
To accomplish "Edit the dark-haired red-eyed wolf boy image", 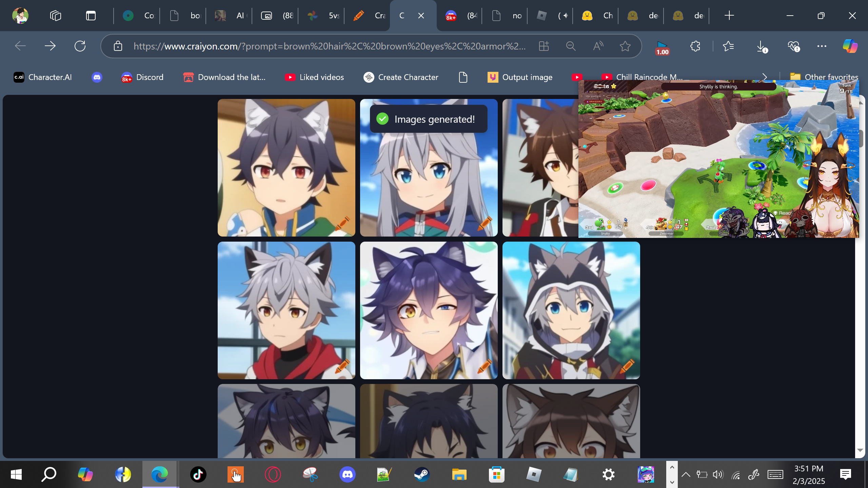I will (342, 223).
